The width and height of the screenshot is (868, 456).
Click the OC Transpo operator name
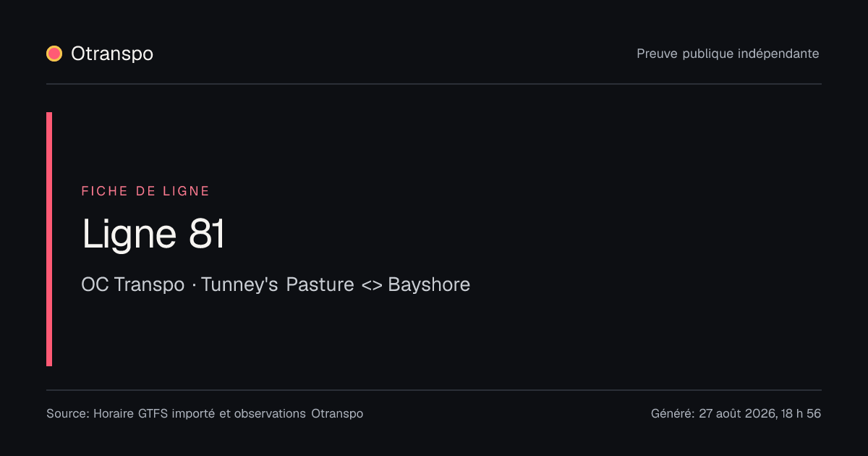(x=133, y=284)
